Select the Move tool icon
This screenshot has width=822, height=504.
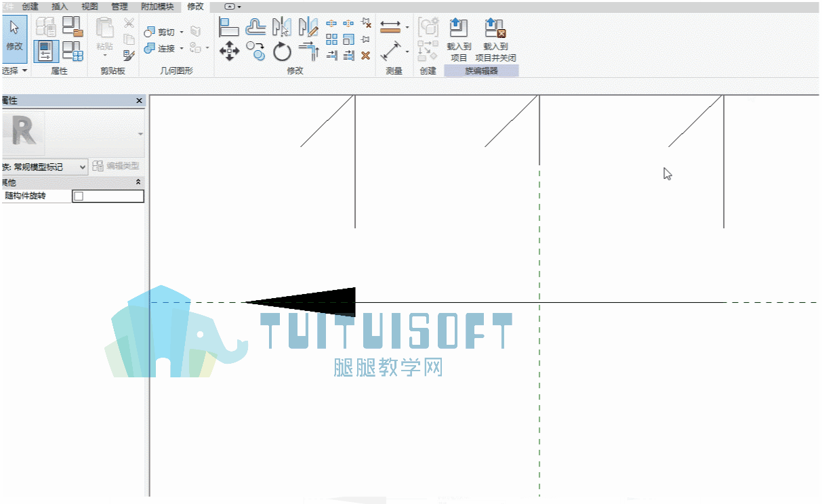point(229,51)
